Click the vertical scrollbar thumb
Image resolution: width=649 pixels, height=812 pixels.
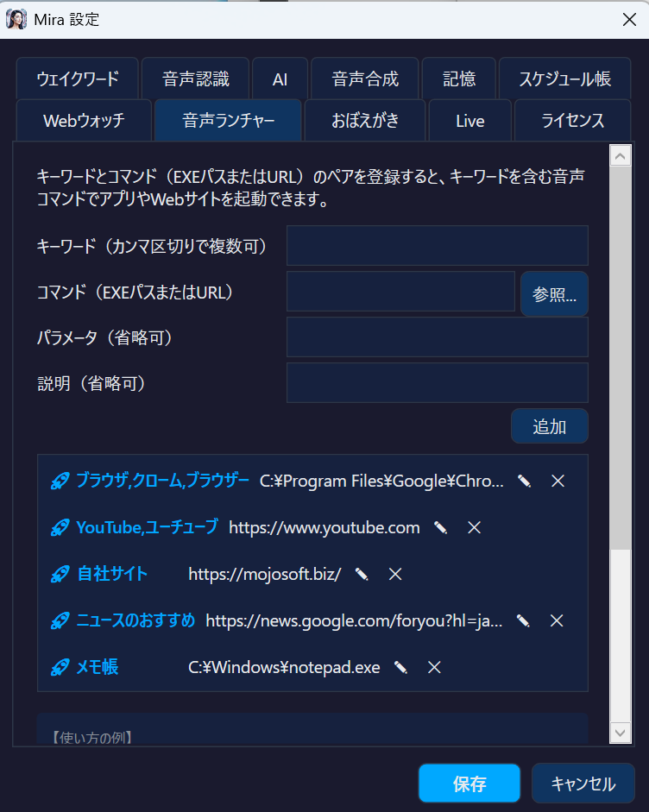tap(621, 358)
